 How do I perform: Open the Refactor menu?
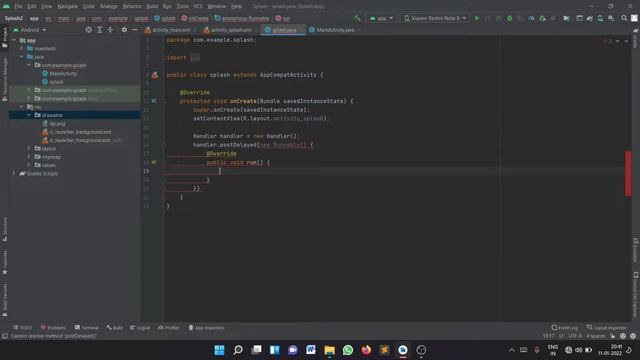click(x=132, y=6)
